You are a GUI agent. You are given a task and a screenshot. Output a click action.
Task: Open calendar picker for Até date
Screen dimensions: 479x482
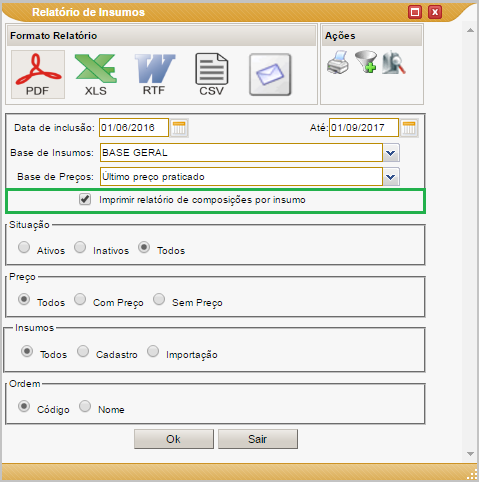pyautogui.click(x=409, y=128)
